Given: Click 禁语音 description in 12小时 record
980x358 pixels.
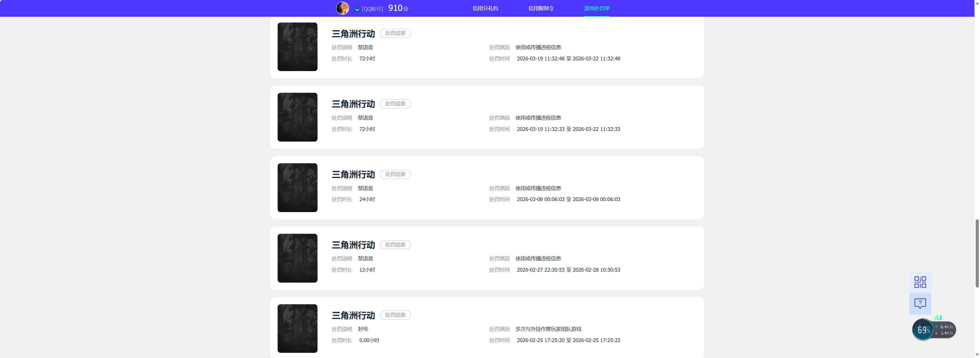Looking at the screenshot, I should (365, 258).
